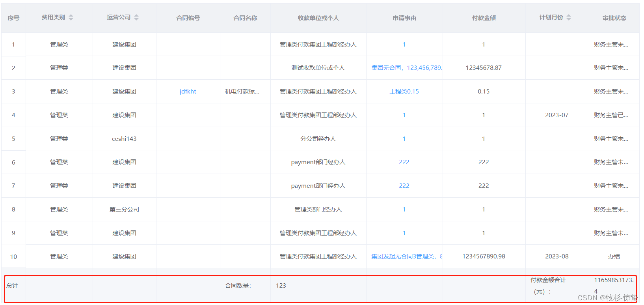Screen dimensions: 644x305
Task: Open the 集团发起无合同3管理类 reason link
Action: [x=407, y=256]
